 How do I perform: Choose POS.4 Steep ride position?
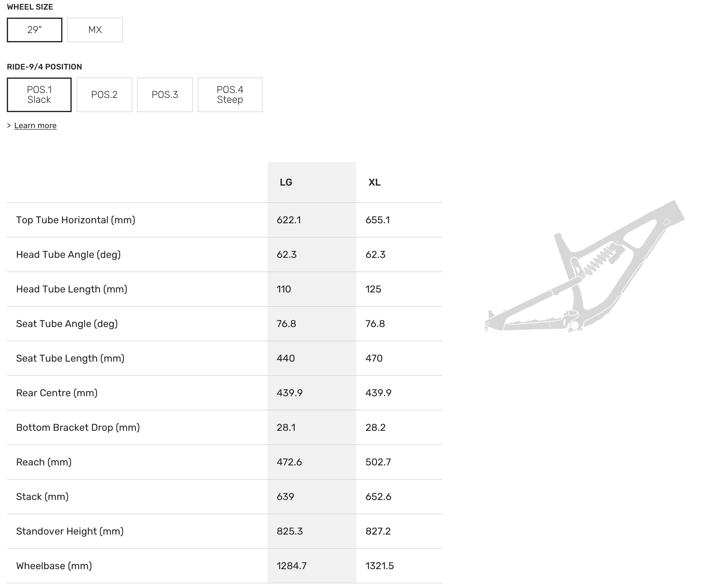coord(230,94)
